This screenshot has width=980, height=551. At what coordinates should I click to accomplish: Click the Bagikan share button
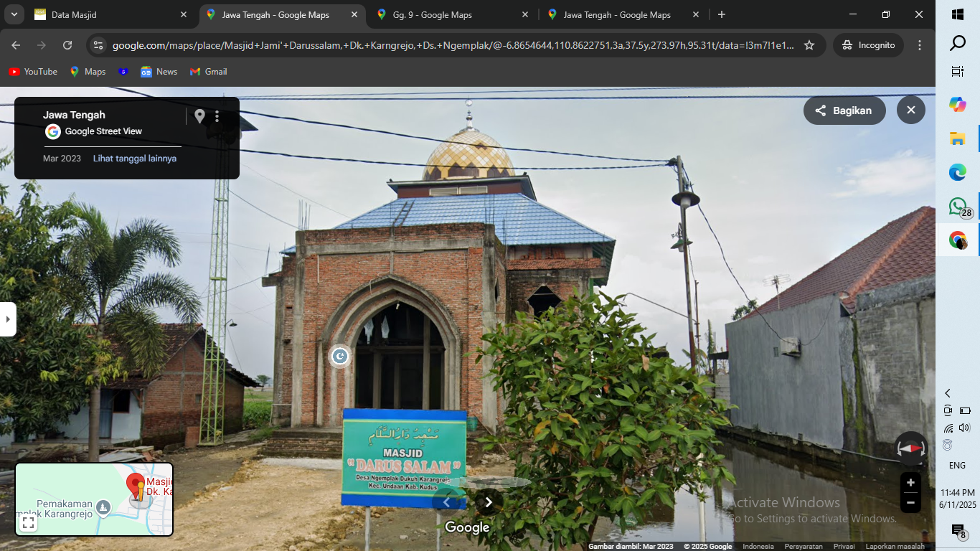coord(844,110)
